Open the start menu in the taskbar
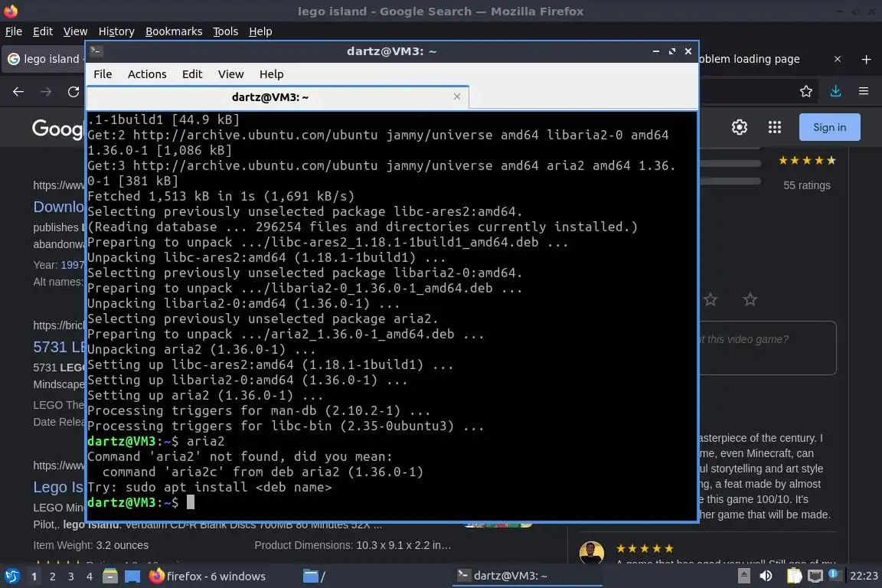This screenshot has width=882, height=588. pyautogui.click(x=11, y=577)
